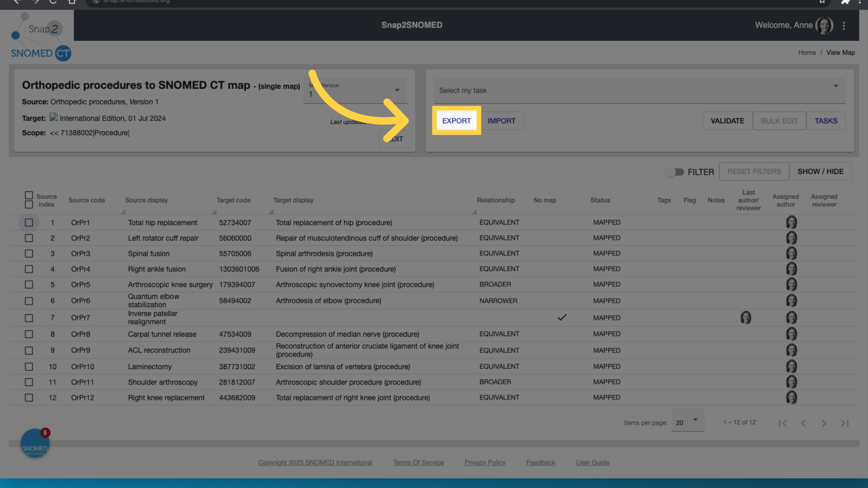Click the No map checkmark in row OrPr7
Screen dimensions: 868x488
tap(562, 317)
